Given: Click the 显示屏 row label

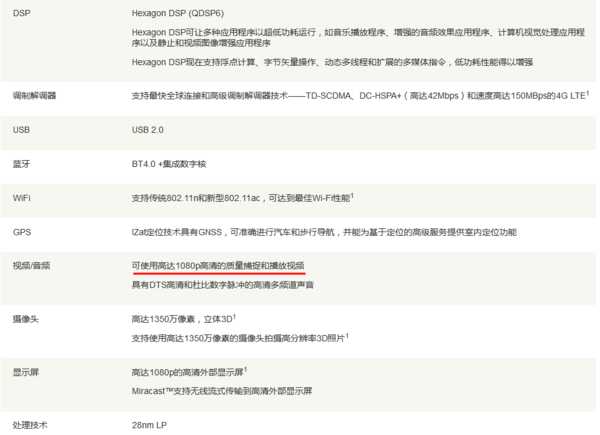Looking at the screenshot, I should click(x=25, y=372).
